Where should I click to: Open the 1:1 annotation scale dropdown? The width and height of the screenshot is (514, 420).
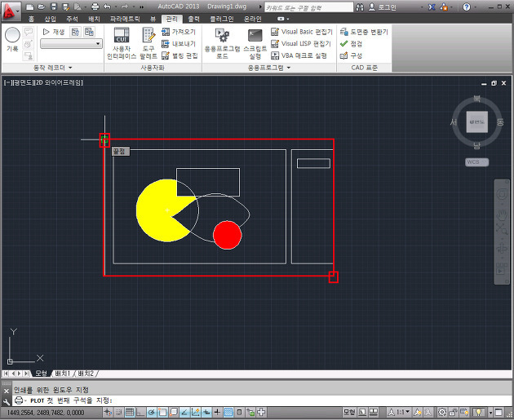pyautogui.click(x=403, y=412)
